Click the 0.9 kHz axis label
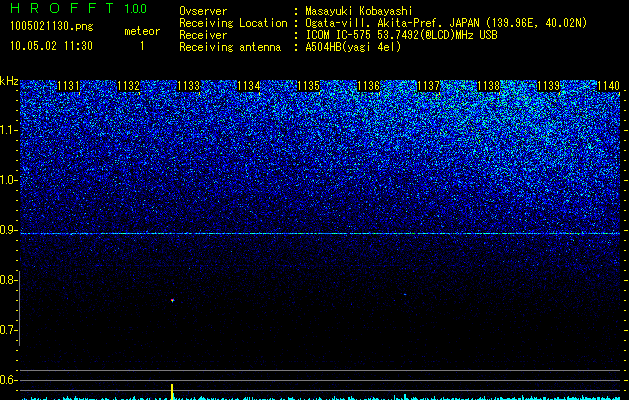This screenshot has width=629, height=400. (8, 230)
